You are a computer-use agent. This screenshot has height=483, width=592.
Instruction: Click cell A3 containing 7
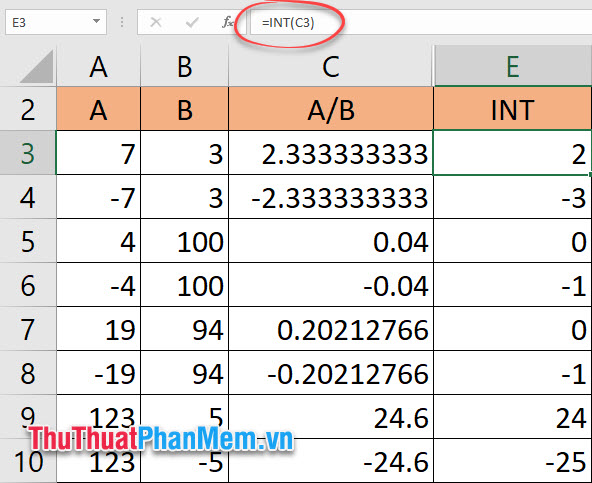[x=99, y=153]
